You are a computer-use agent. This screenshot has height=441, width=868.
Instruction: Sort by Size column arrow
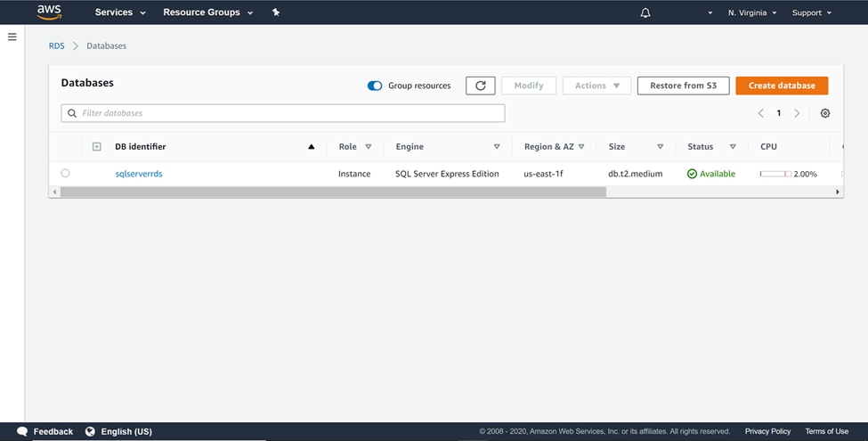click(660, 147)
